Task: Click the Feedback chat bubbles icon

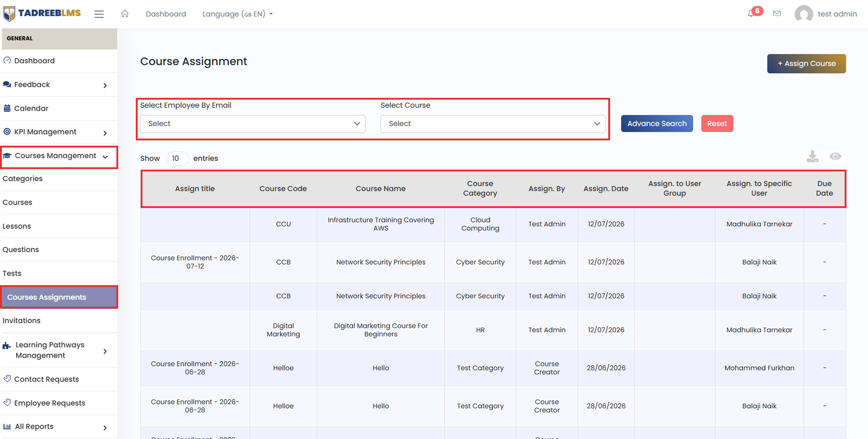Action: coord(7,84)
